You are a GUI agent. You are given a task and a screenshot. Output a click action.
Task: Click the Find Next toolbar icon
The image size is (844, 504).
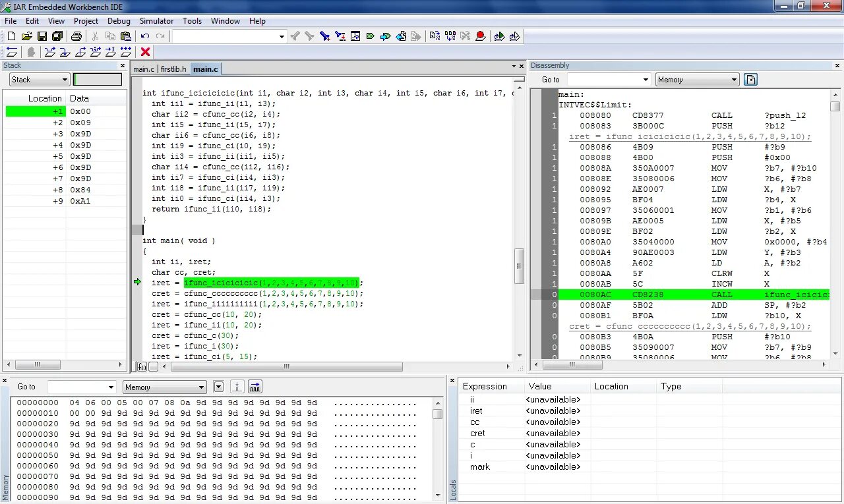click(x=309, y=36)
